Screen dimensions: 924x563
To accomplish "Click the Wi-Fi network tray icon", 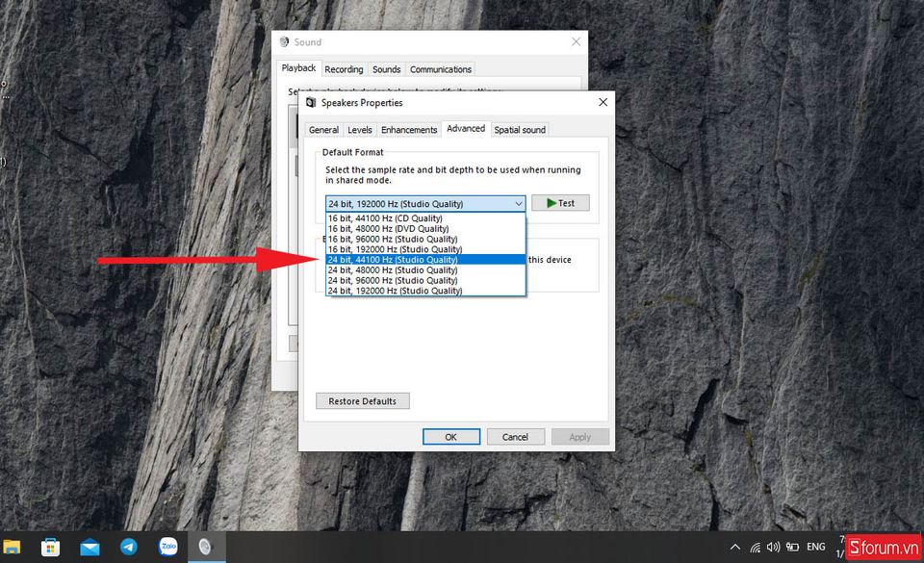I will click(755, 547).
